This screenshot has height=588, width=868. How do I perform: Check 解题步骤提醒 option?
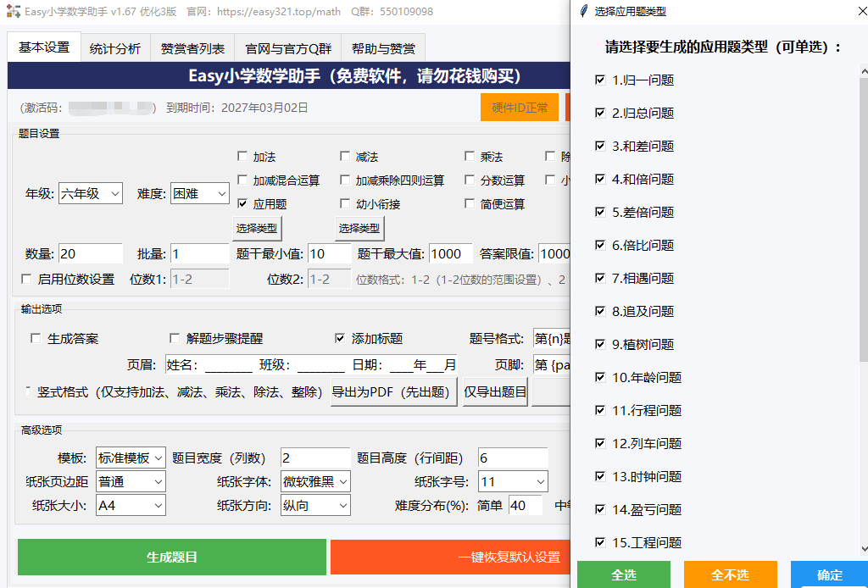tap(175, 338)
